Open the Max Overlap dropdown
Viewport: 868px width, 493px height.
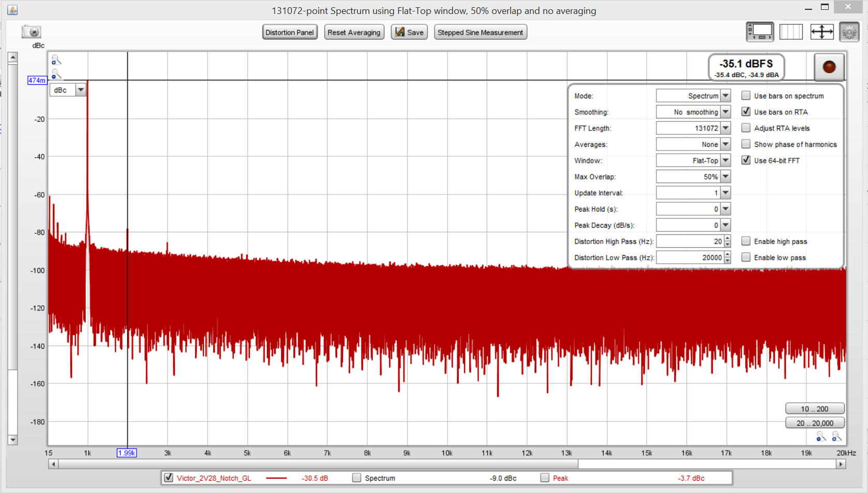coord(725,176)
